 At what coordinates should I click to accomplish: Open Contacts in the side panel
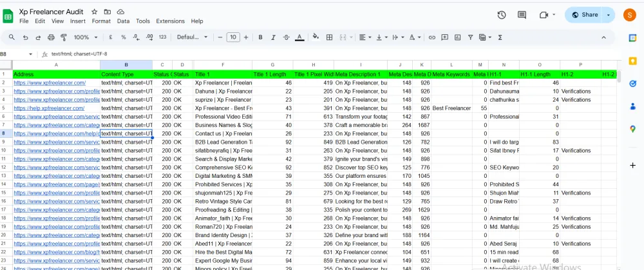click(x=632, y=106)
